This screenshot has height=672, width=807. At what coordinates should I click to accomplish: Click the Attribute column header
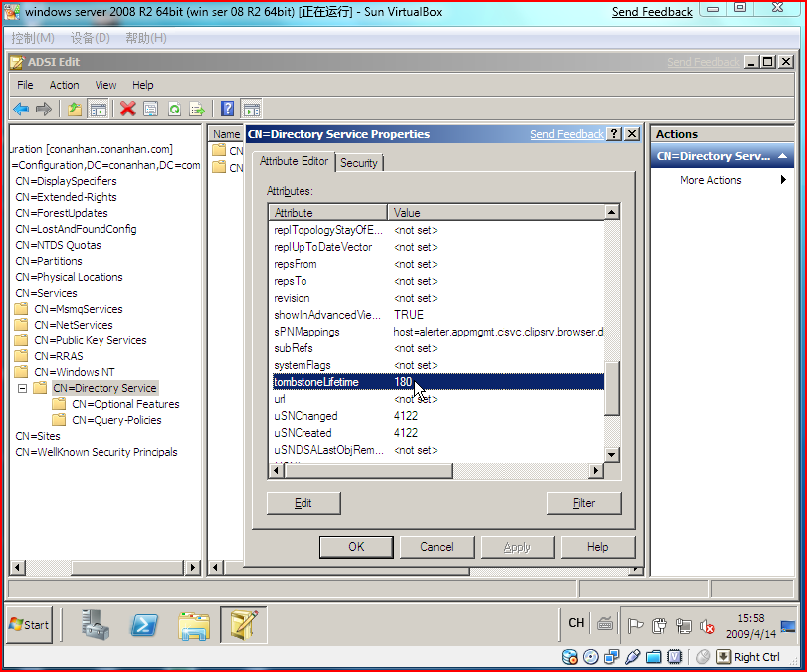click(x=328, y=213)
